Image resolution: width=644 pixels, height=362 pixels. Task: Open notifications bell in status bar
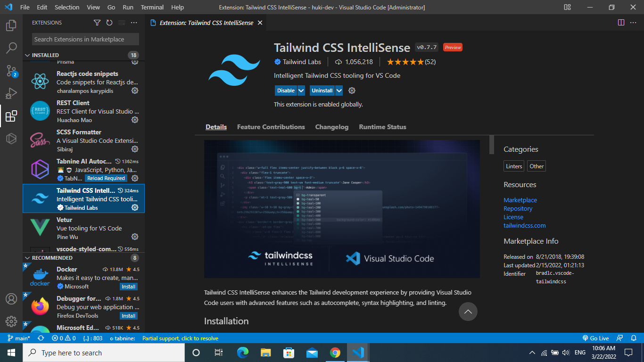point(634,338)
